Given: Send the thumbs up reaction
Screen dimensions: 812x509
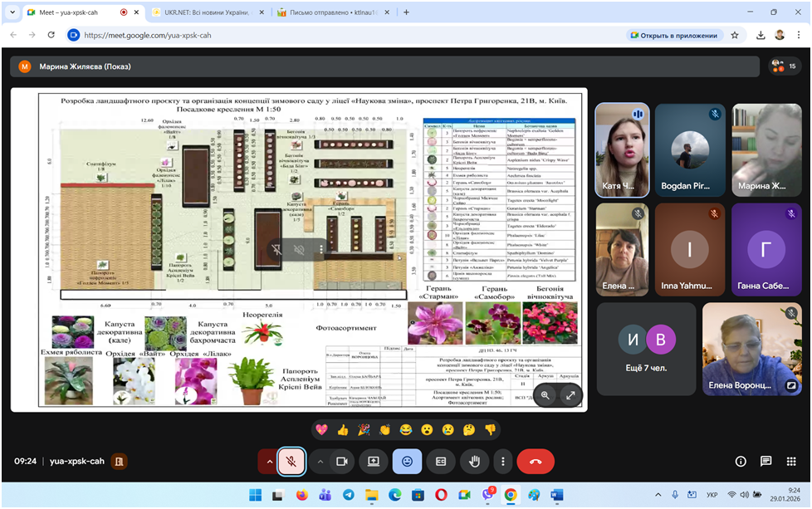Looking at the screenshot, I should click(x=343, y=429).
